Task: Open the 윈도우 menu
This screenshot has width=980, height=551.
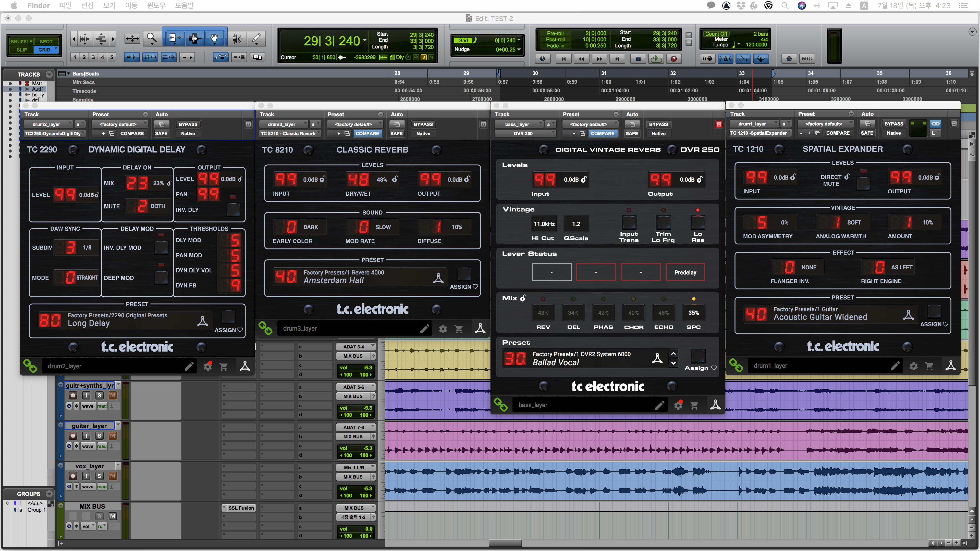Action: click(156, 6)
